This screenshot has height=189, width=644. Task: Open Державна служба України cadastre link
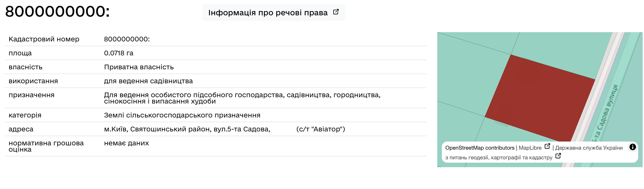tap(534, 153)
